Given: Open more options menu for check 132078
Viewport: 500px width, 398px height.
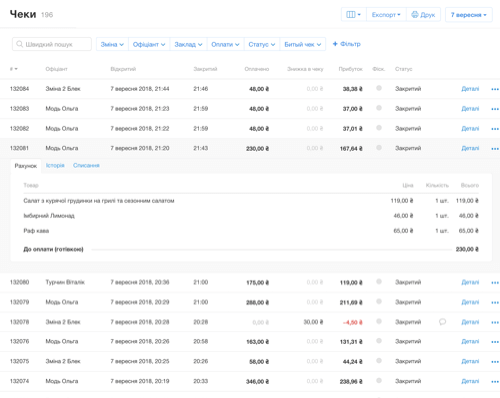Looking at the screenshot, I should 495,322.
